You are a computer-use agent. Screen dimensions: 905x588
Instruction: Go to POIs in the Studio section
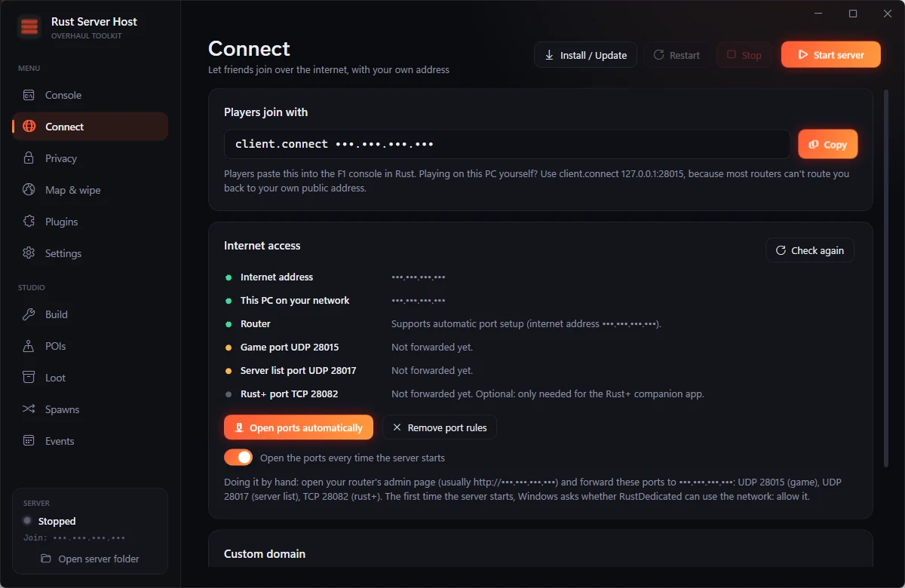click(x=90, y=346)
